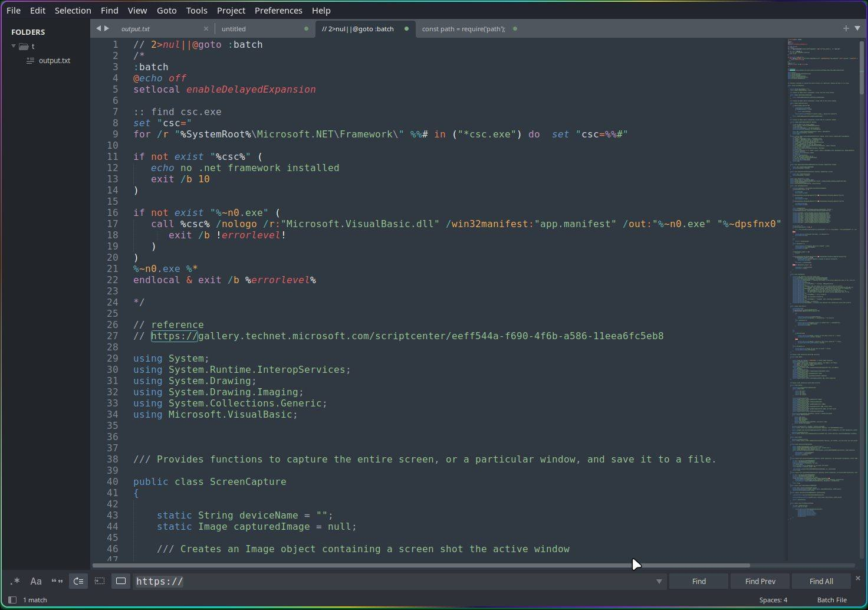Image resolution: width=868 pixels, height=610 pixels.
Task: Close the output.txt tab
Action: coord(206,28)
